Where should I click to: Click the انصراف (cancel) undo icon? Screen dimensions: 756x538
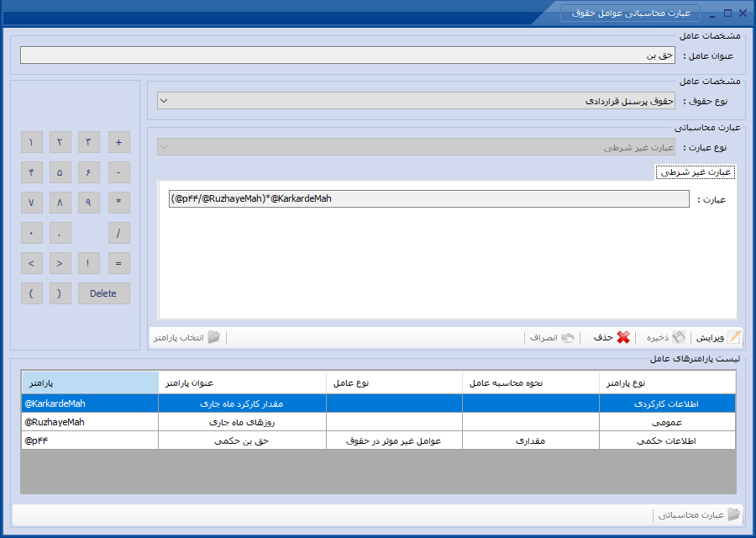point(568,337)
